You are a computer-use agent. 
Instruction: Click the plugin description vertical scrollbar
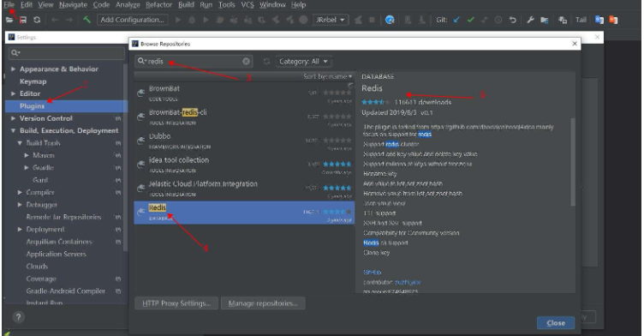point(573,161)
